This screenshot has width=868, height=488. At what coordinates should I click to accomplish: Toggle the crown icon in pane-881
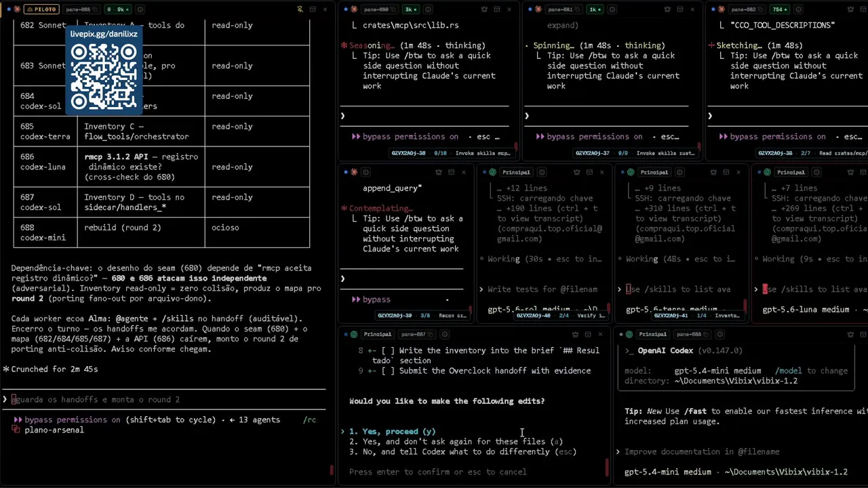point(668,9)
